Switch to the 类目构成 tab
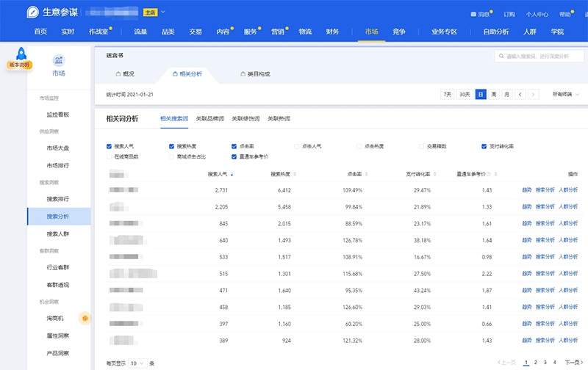Image resolution: width=588 pixels, height=370 pixels. coord(254,74)
